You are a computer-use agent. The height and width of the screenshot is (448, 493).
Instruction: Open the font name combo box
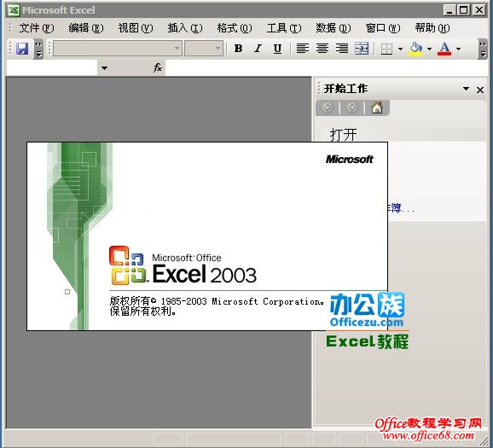(117, 49)
